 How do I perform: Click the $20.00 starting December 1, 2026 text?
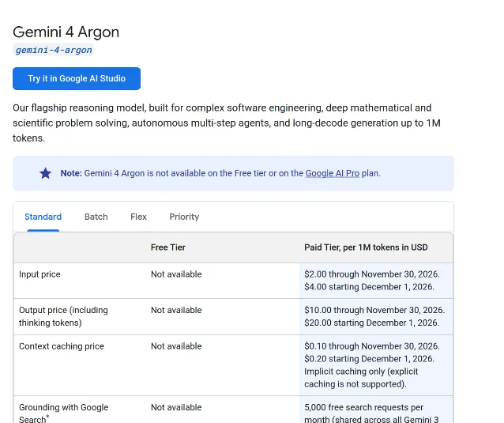click(x=371, y=323)
